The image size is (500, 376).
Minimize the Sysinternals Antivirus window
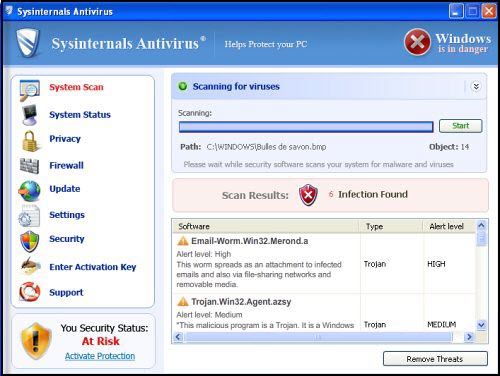pos(456,11)
